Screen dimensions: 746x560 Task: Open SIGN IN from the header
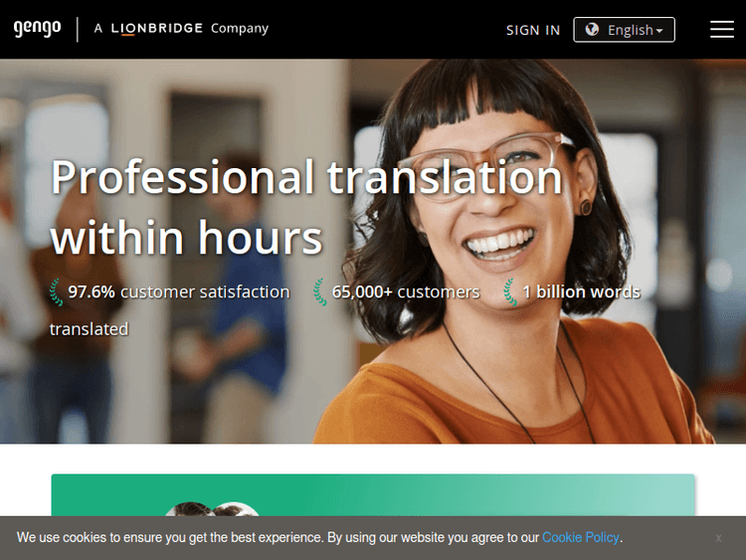[x=533, y=30]
